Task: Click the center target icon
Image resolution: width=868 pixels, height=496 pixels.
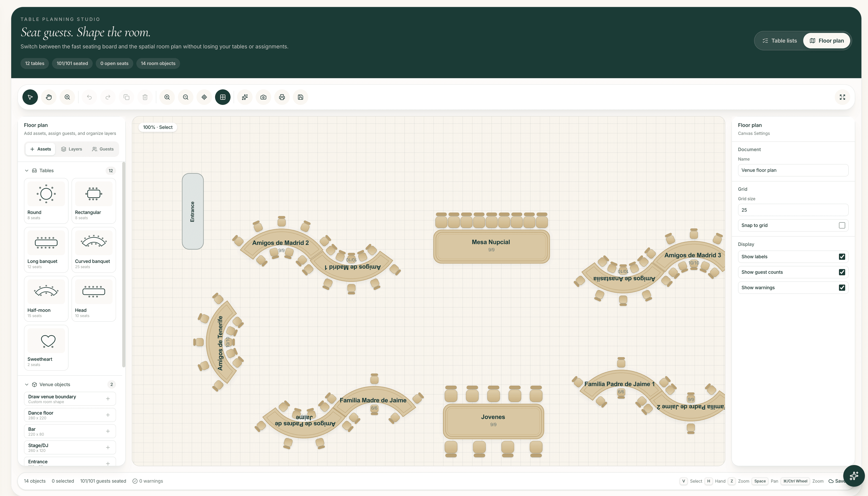Action: tap(204, 97)
